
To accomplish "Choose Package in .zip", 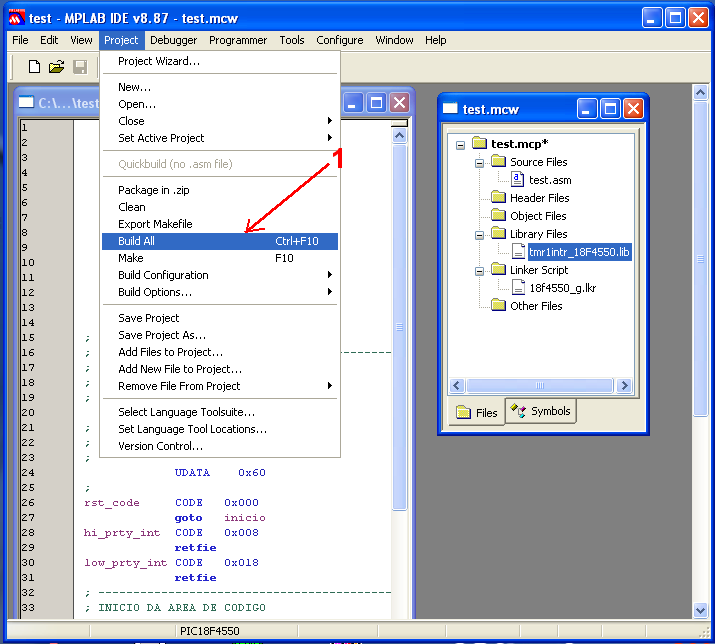I will 220,190.
